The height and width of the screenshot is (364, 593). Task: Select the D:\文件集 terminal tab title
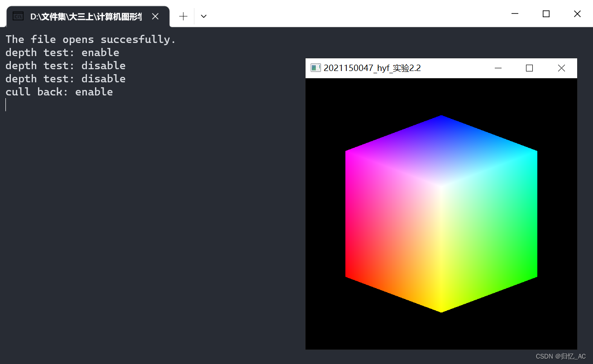pyautogui.click(x=86, y=16)
